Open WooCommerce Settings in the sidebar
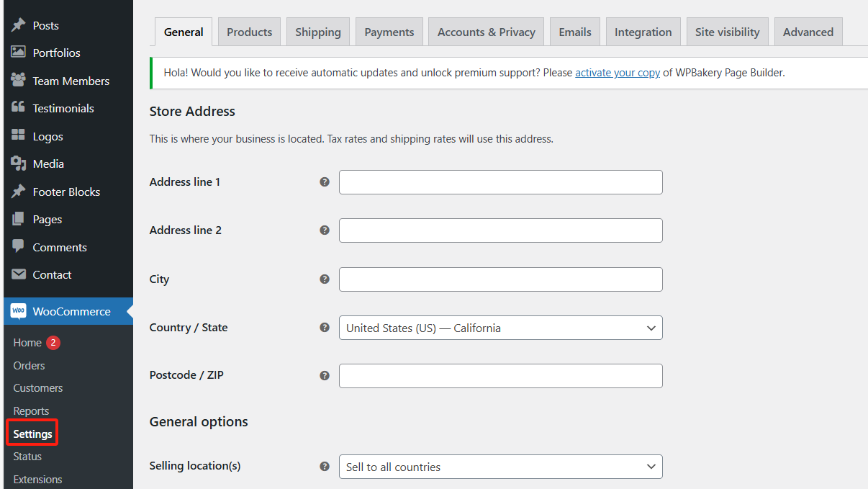Viewport: 868px width, 489px height. tap(32, 433)
